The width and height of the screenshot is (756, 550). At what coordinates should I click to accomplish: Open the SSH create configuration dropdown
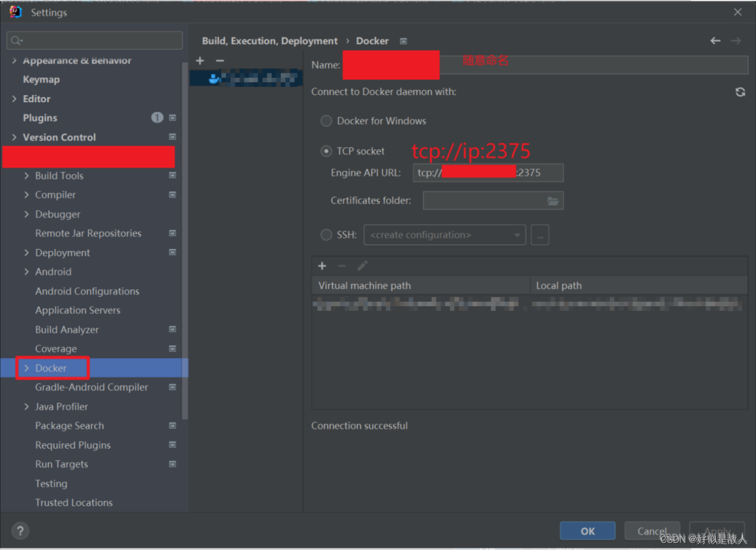[x=445, y=235]
